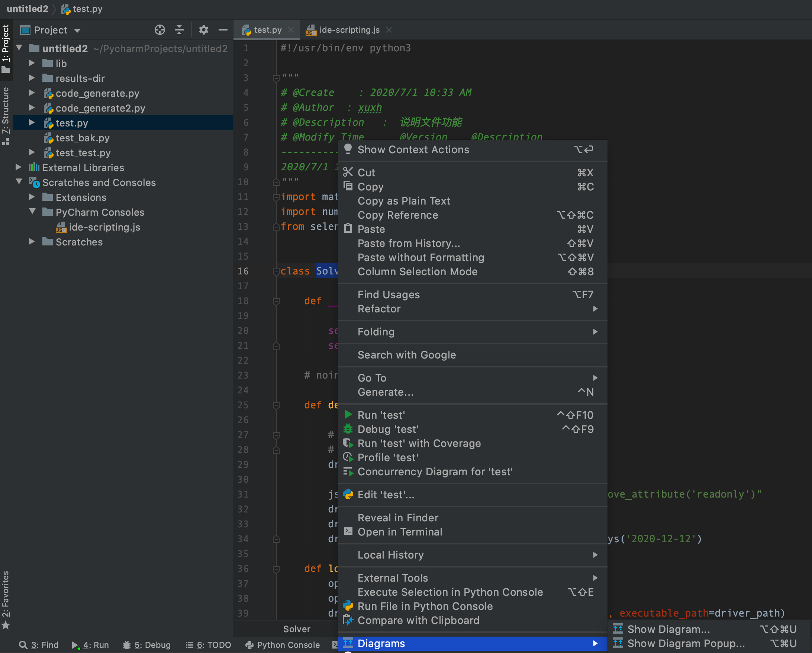
Task: Choose Edit 'test'… configuration entry
Action: [x=472, y=495]
